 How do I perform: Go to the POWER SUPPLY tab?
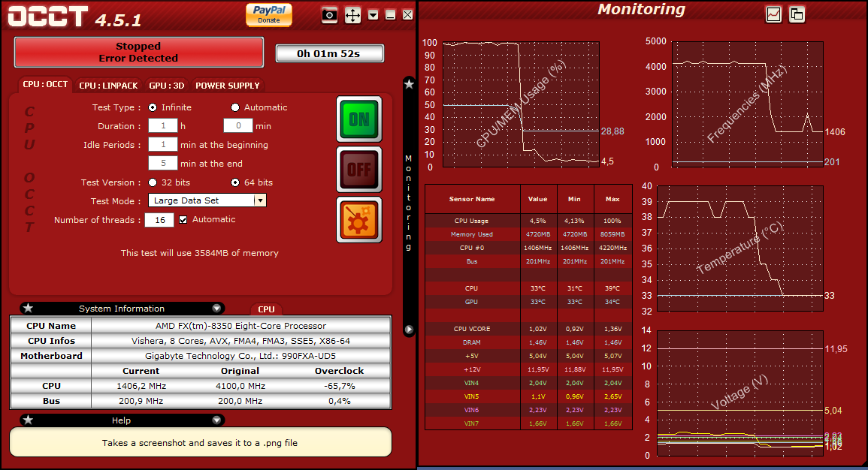click(228, 85)
